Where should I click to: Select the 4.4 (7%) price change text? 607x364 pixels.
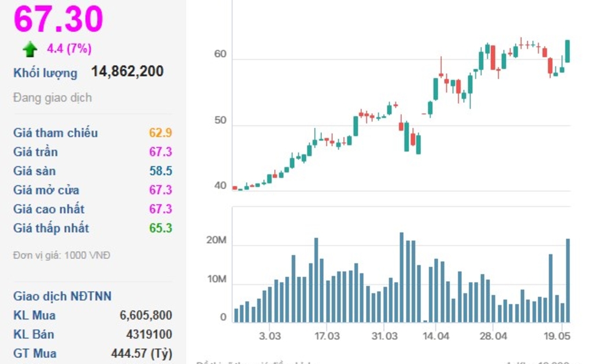69,49
